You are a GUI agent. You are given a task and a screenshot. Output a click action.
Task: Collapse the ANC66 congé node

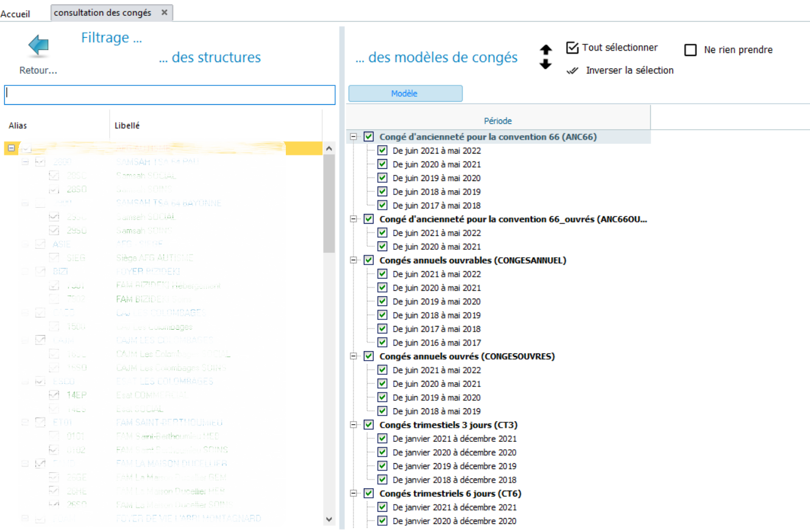coord(353,137)
